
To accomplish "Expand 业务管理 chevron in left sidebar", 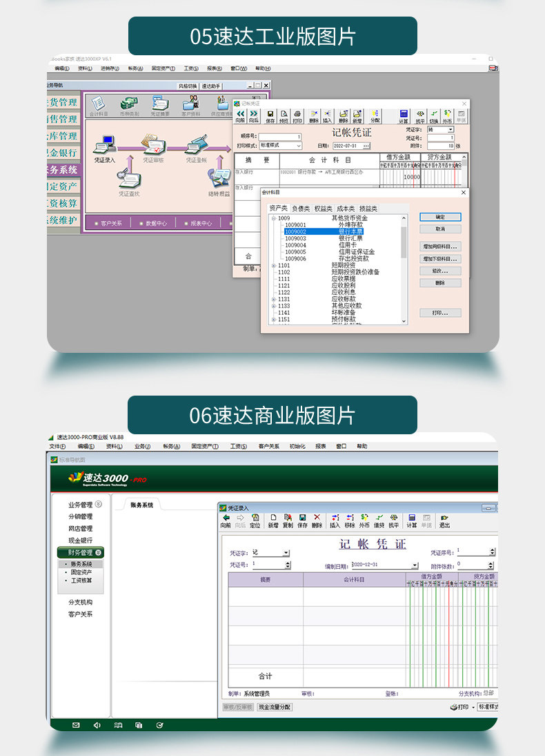I will pos(98,504).
